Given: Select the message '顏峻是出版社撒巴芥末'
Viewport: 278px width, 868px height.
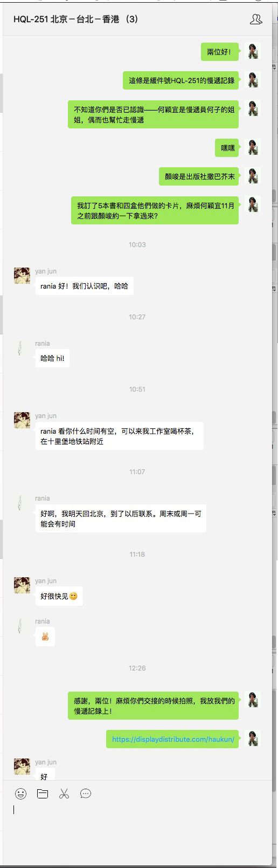Looking at the screenshot, I should coord(200,176).
